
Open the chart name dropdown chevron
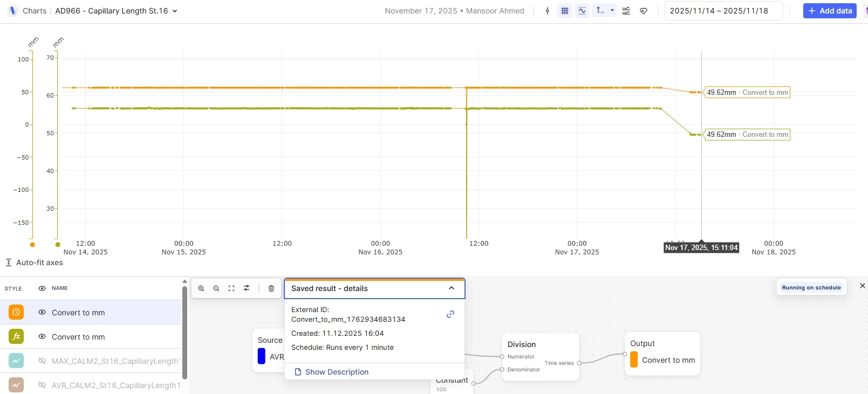click(175, 11)
